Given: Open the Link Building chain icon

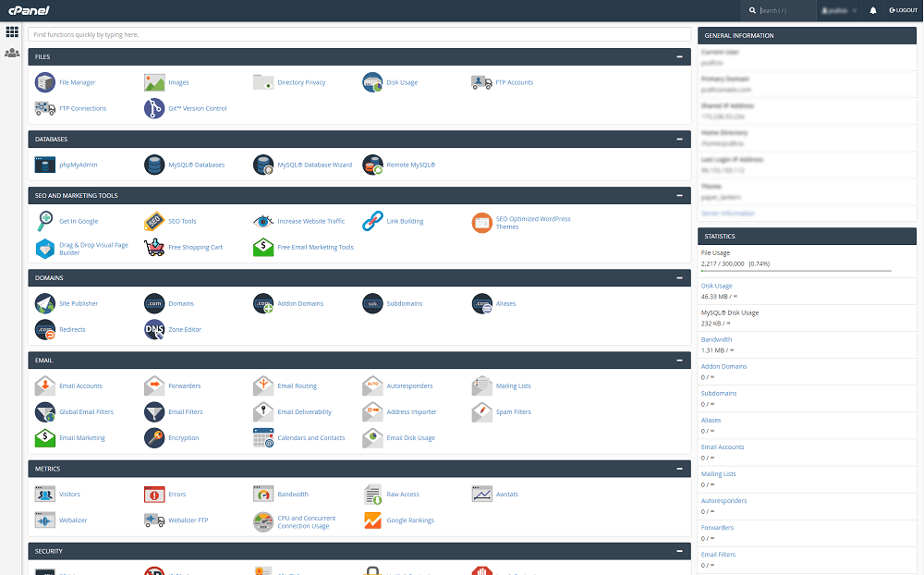Looking at the screenshot, I should (372, 221).
